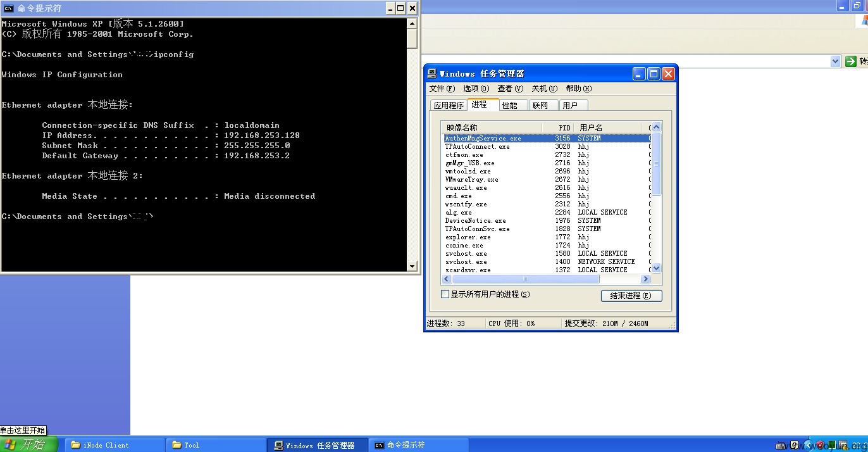868x452 pixels.
Task: Click up arrow of process list scrollbar
Action: tap(656, 127)
